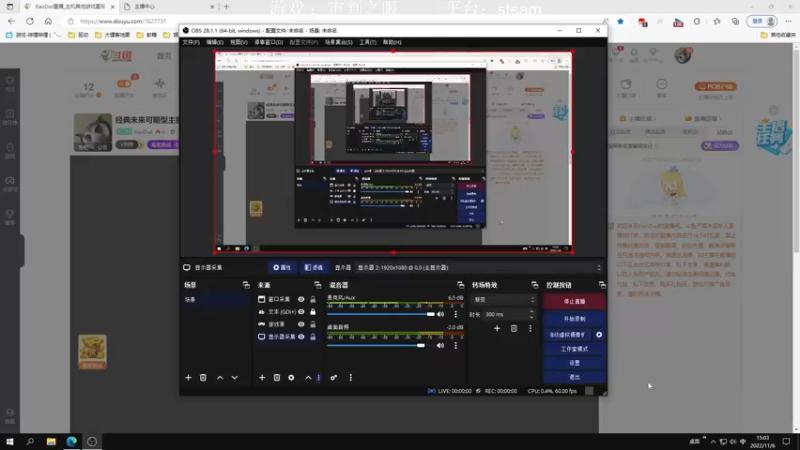
Task: Click the 启动虚拟摄像机 button
Action: tap(567, 335)
